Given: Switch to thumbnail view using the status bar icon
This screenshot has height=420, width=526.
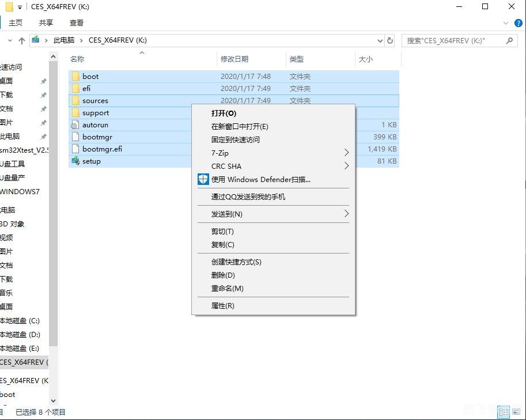Looking at the screenshot, I should [x=516, y=412].
